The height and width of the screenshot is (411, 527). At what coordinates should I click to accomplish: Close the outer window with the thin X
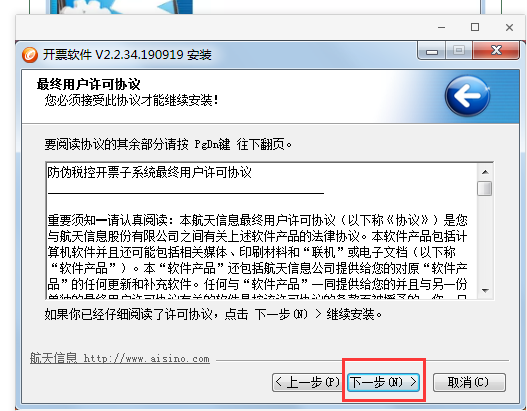(509, 27)
